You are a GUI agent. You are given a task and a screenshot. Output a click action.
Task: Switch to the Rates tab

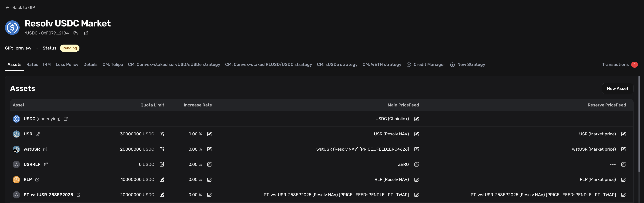(x=32, y=65)
